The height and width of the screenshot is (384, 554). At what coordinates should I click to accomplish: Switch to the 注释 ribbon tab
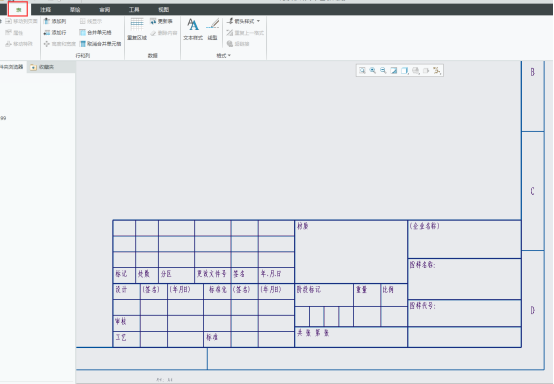click(45, 10)
